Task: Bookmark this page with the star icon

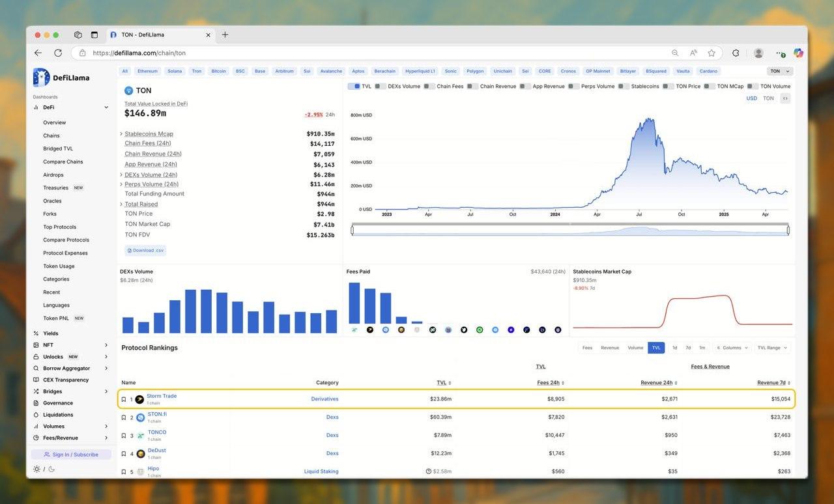Action: pos(712,53)
